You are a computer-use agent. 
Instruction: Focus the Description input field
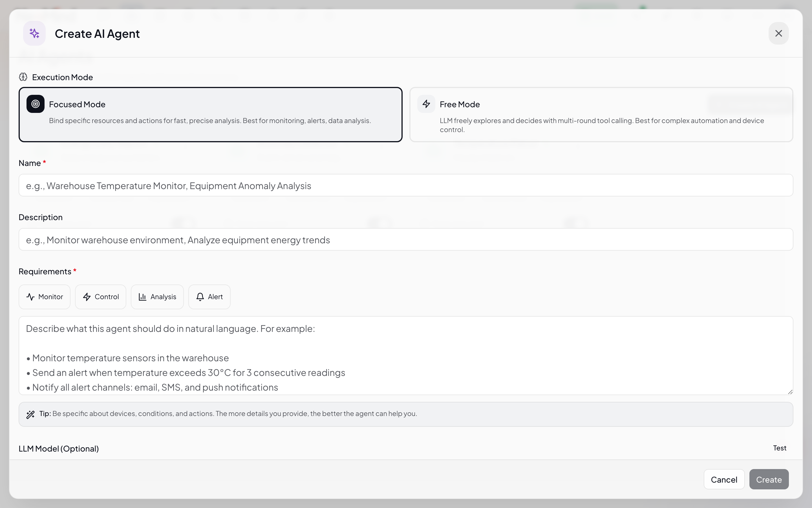pos(406,239)
